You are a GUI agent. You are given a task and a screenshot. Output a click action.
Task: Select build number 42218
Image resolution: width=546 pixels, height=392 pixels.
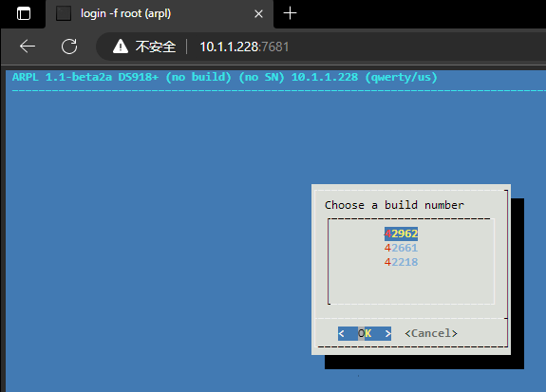(x=401, y=262)
